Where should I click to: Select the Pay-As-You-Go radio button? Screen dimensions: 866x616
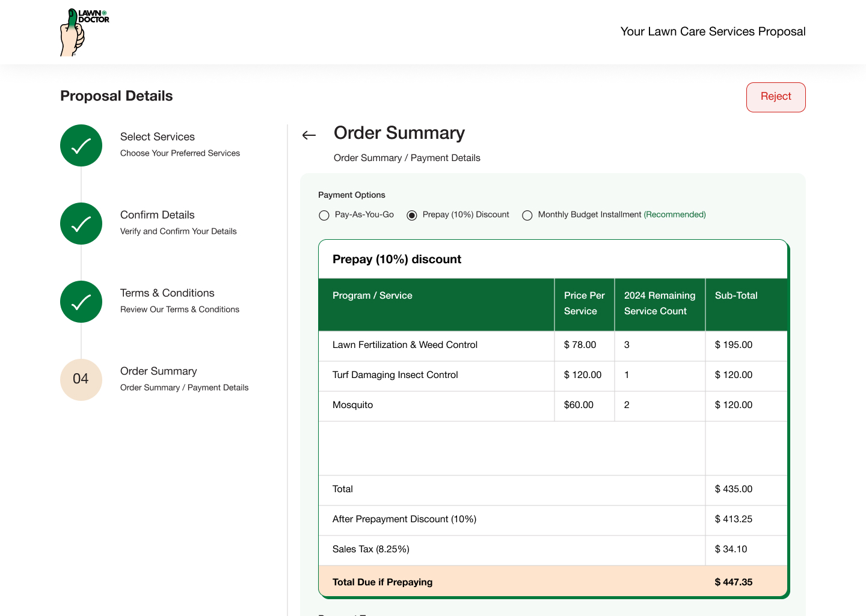(x=324, y=215)
